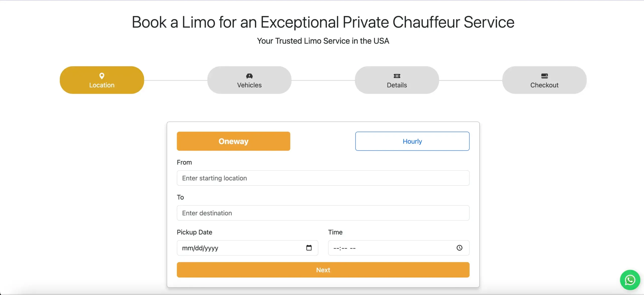Select the Location step label
644x295 pixels.
coord(102,85)
